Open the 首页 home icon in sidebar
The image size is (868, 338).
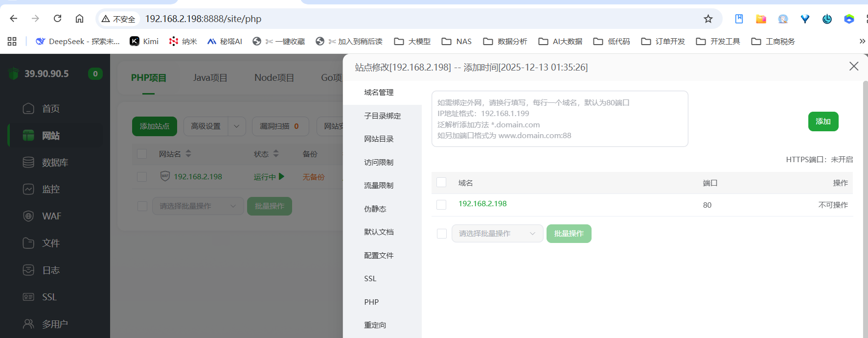28,108
